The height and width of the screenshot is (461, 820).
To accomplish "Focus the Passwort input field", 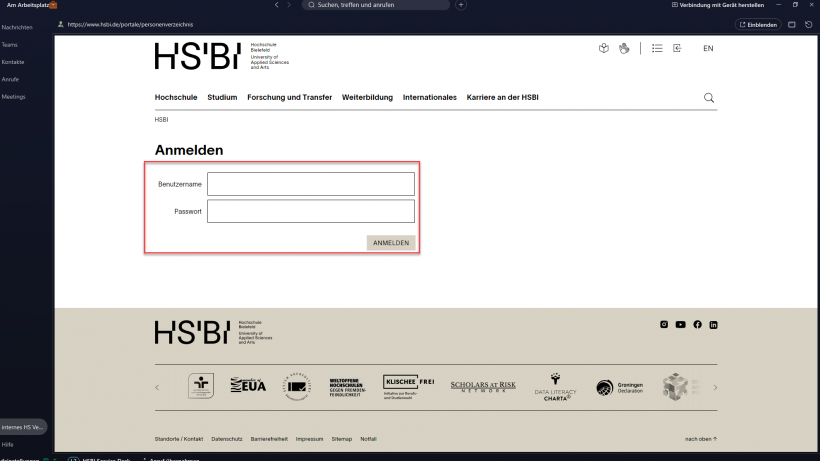I will [x=310, y=211].
